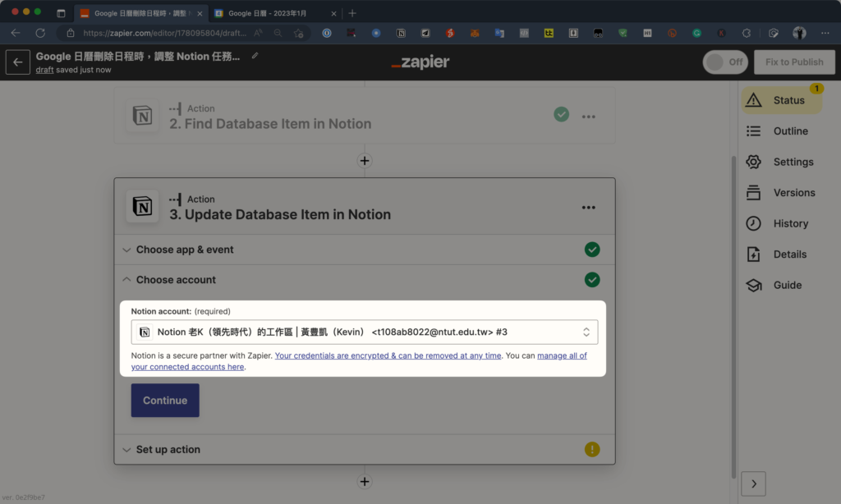Go back with the Zapier editor arrow
The width and height of the screenshot is (841, 504).
pos(18,62)
